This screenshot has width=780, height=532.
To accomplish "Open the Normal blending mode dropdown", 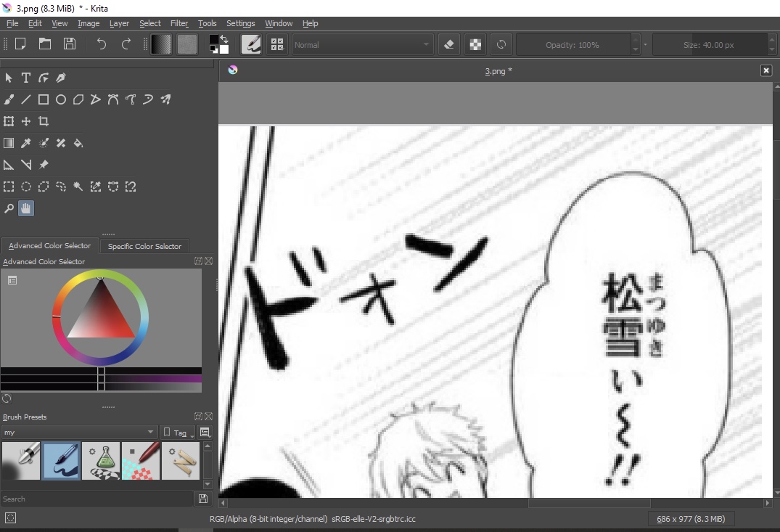I will (x=362, y=45).
